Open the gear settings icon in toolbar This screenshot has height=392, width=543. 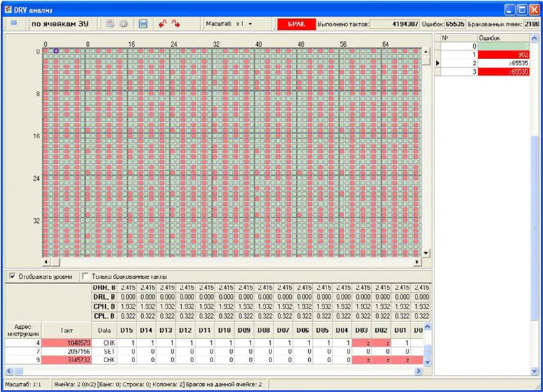124,24
